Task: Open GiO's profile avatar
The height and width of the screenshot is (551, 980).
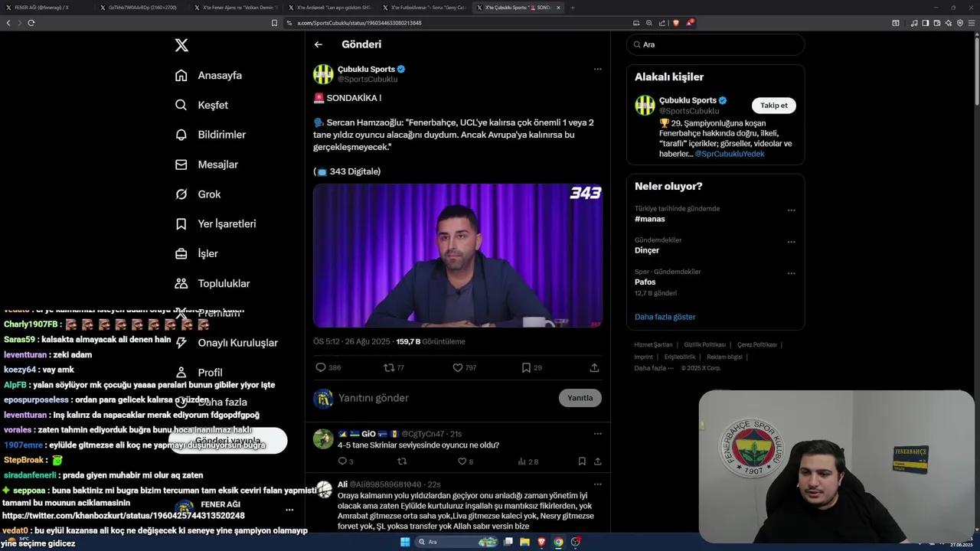Action: pos(323,439)
